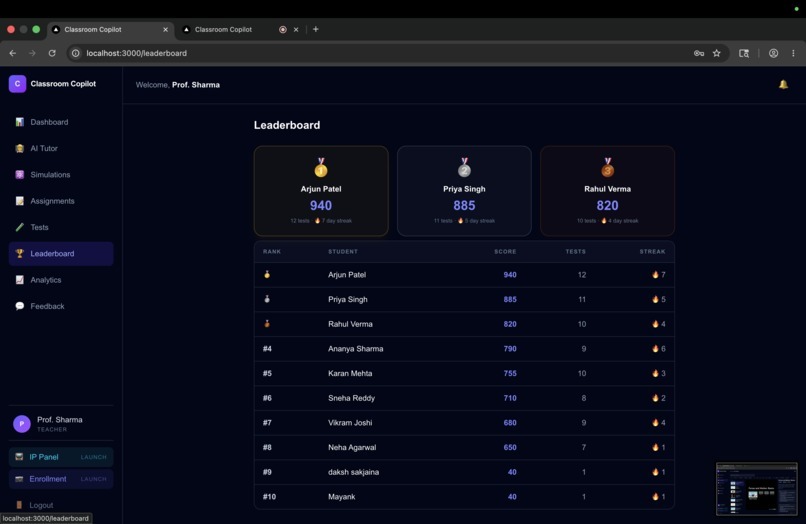Click the Leaderboard trophy icon

(20, 254)
